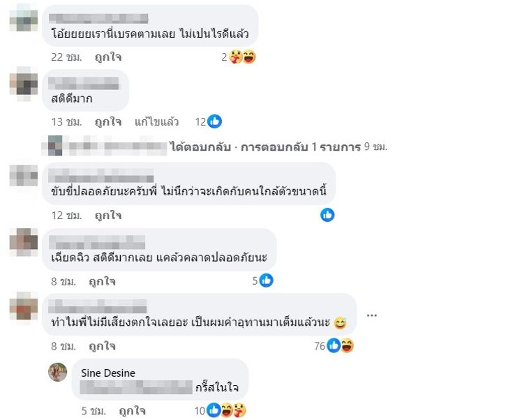The image size is (508, 420).
Task: Like the comment with 76 reactions
Action: click(102, 346)
